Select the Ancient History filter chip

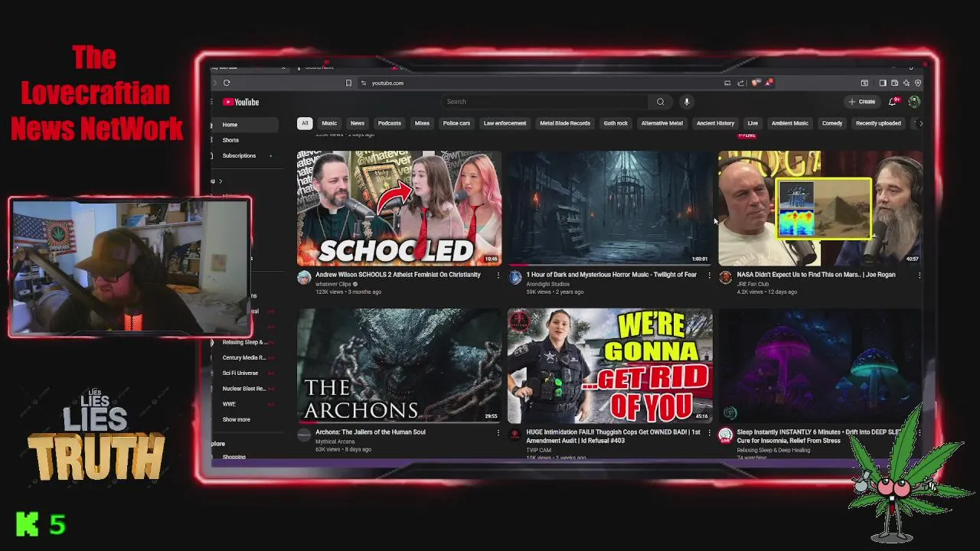click(x=715, y=123)
